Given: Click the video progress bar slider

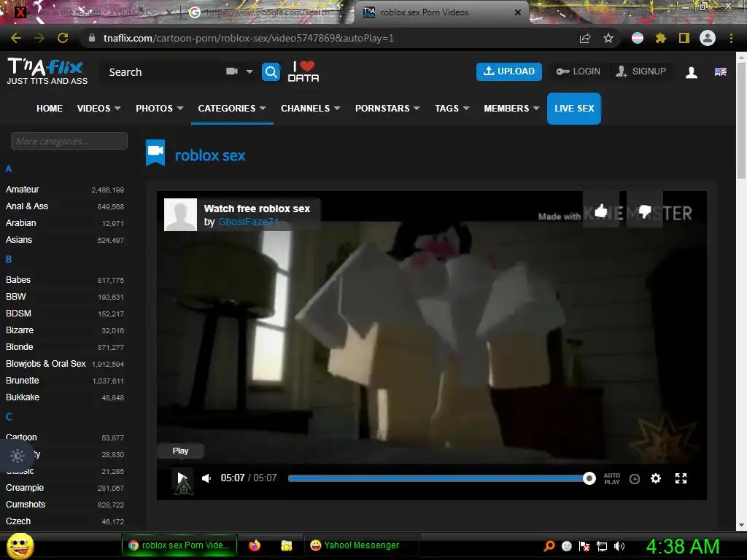Looking at the screenshot, I should [x=438, y=478].
